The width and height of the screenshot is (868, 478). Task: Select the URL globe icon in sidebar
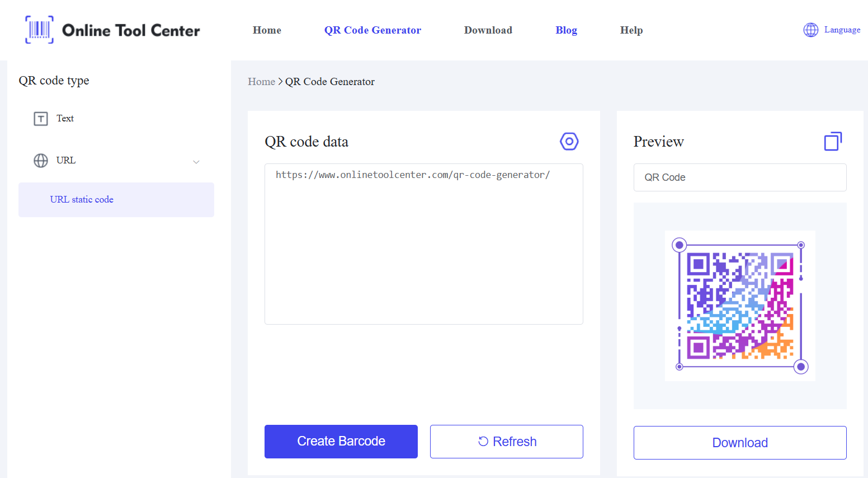point(41,161)
